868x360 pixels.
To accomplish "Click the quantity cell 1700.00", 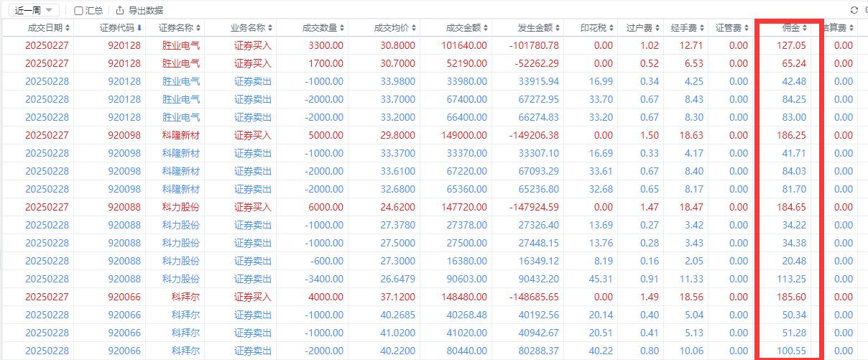I will 325,63.
